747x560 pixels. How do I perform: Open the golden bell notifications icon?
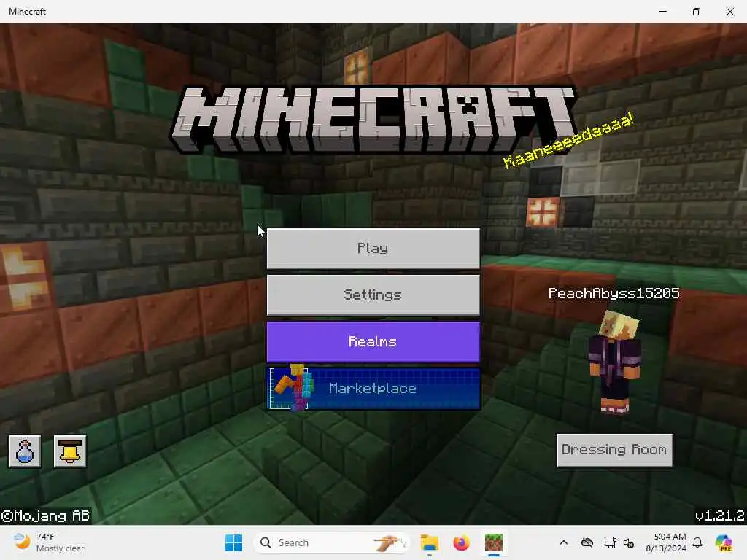69,451
